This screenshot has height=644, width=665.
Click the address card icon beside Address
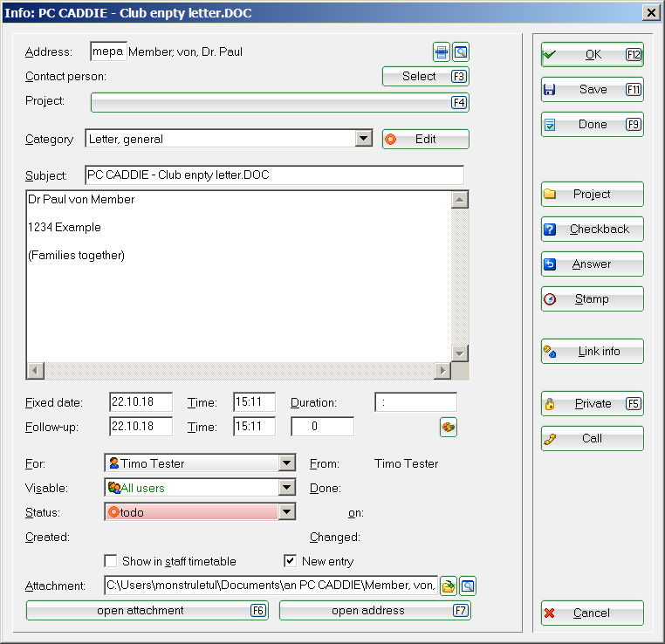click(x=442, y=52)
